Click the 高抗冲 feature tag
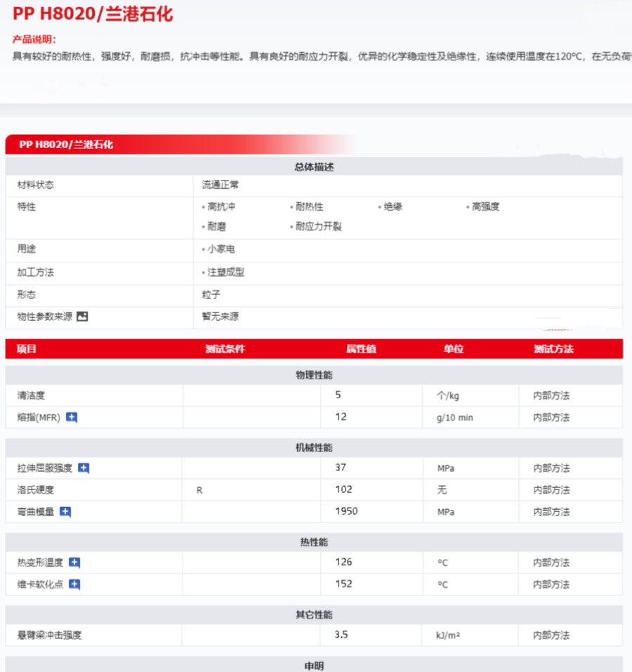This screenshot has width=632, height=672. tap(220, 206)
